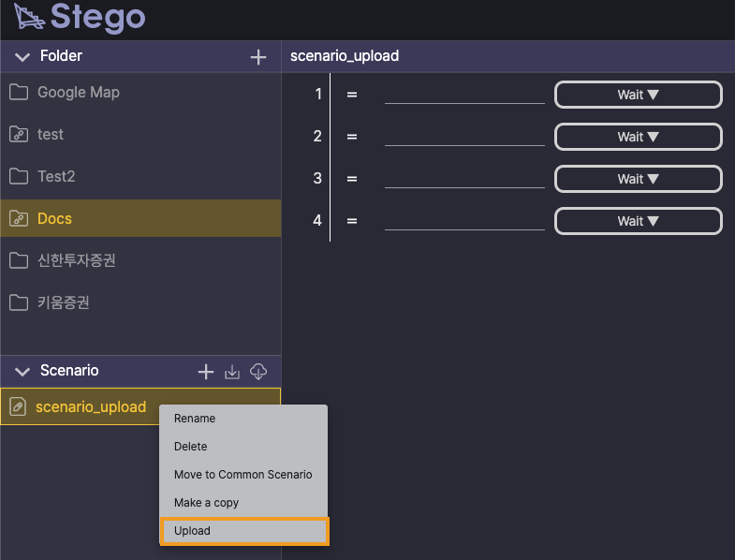Click the test linked-folder icon
735x560 pixels.
pos(19,134)
